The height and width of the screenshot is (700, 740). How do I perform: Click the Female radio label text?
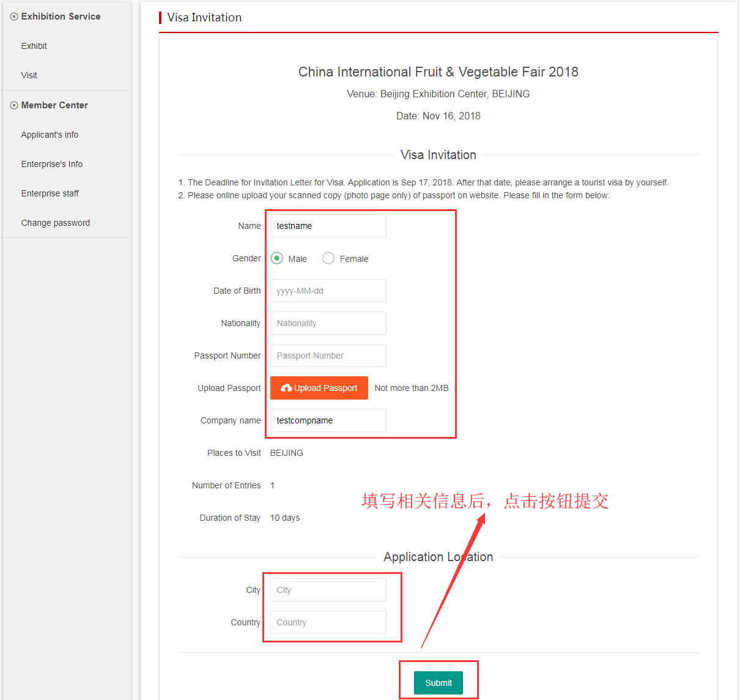(354, 259)
